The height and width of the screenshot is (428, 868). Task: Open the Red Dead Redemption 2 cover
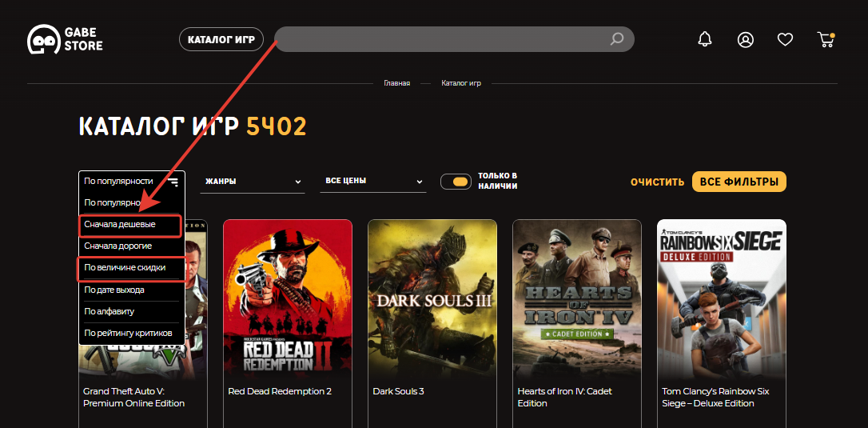(287, 299)
